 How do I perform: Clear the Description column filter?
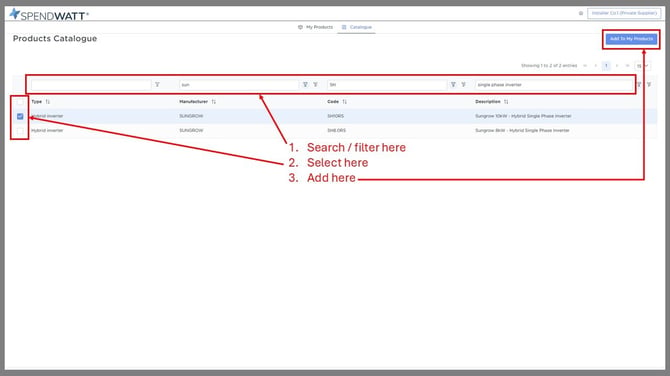coord(649,85)
